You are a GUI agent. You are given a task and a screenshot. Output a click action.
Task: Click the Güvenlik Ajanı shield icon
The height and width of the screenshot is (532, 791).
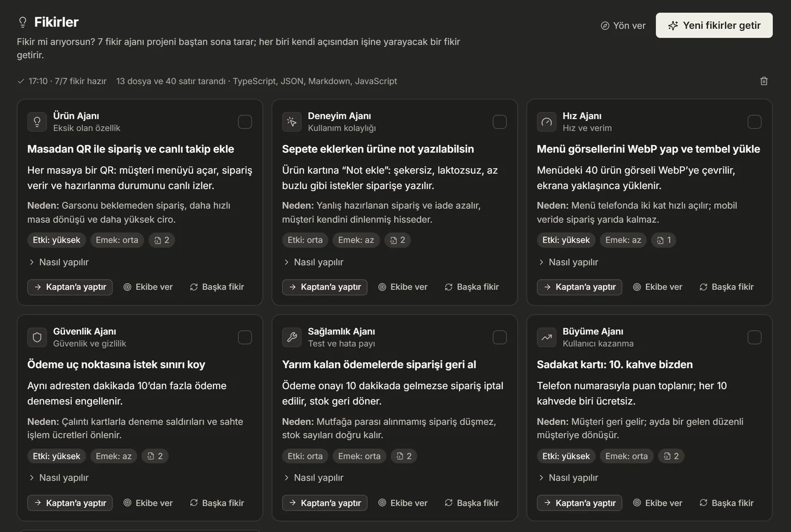(x=37, y=337)
